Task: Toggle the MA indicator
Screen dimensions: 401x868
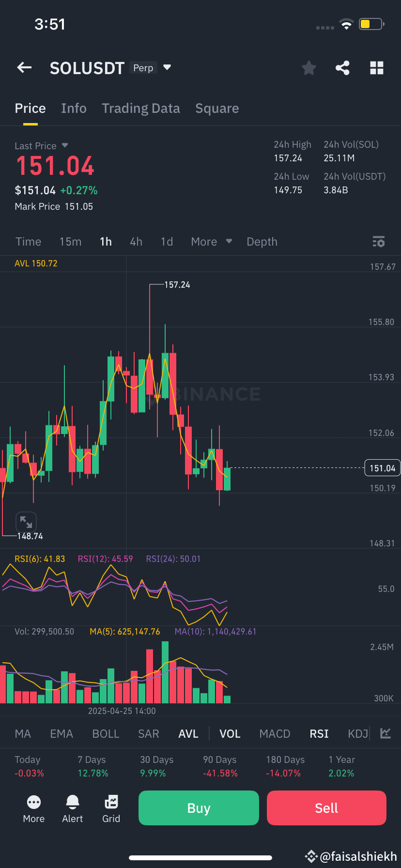Action: point(23,734)
